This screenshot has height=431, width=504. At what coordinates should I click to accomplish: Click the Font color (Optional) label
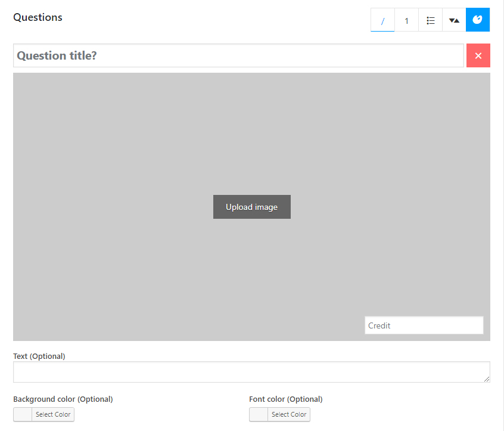tap(285, 399)
